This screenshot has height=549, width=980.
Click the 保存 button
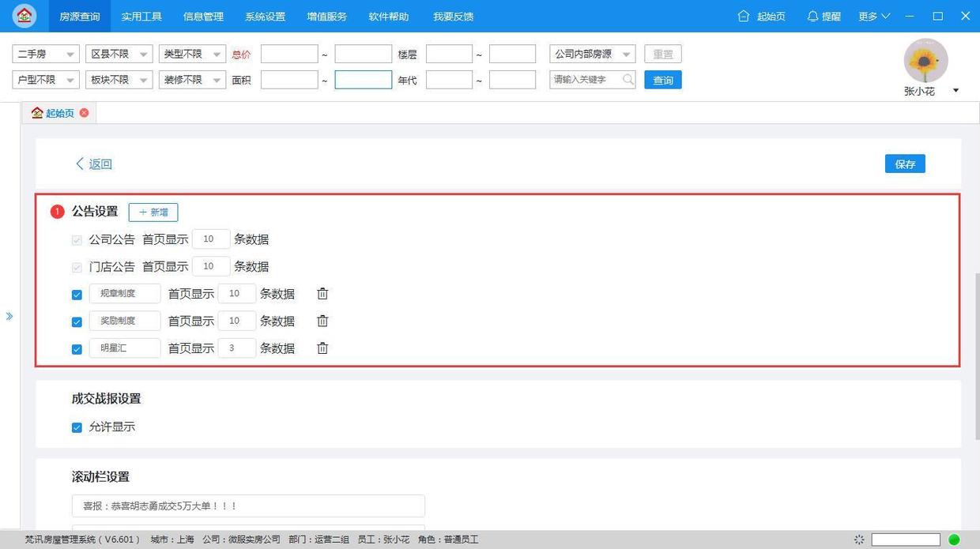tap(904, 164)
